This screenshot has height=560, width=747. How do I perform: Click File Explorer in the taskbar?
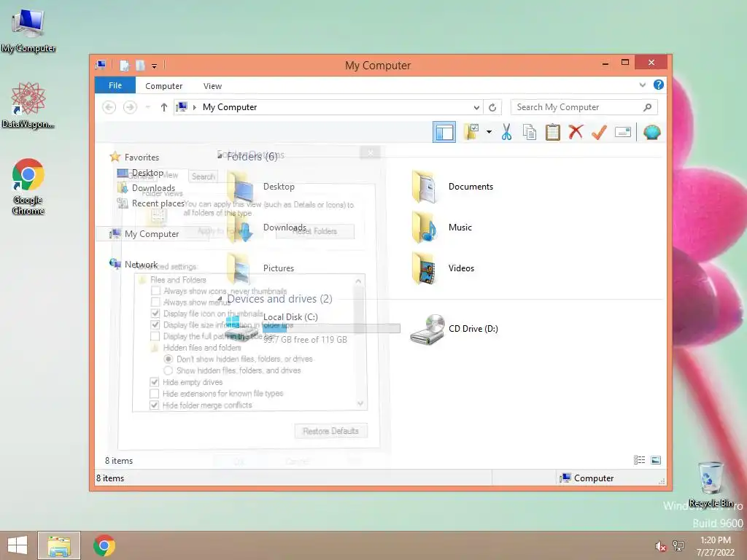coord(59,545)
